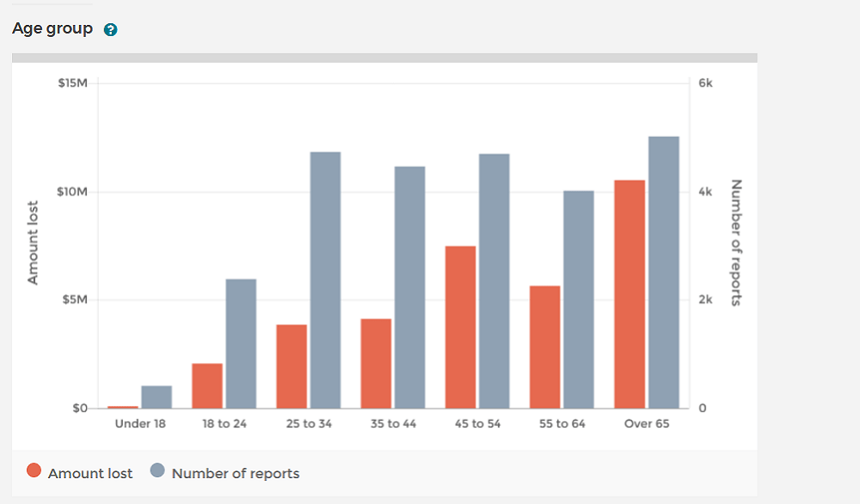Open the Age group help icon
The width and height of the screenshot is (860, 504).
pos(110,29)
